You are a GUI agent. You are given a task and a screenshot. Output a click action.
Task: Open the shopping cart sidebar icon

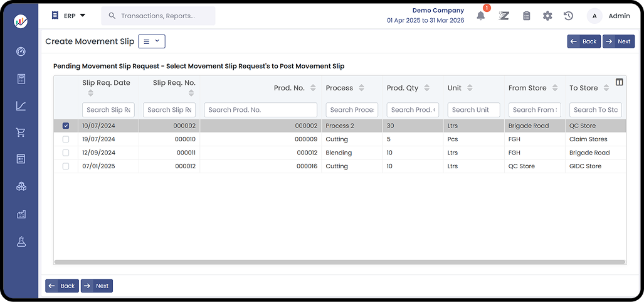[21, 132]
